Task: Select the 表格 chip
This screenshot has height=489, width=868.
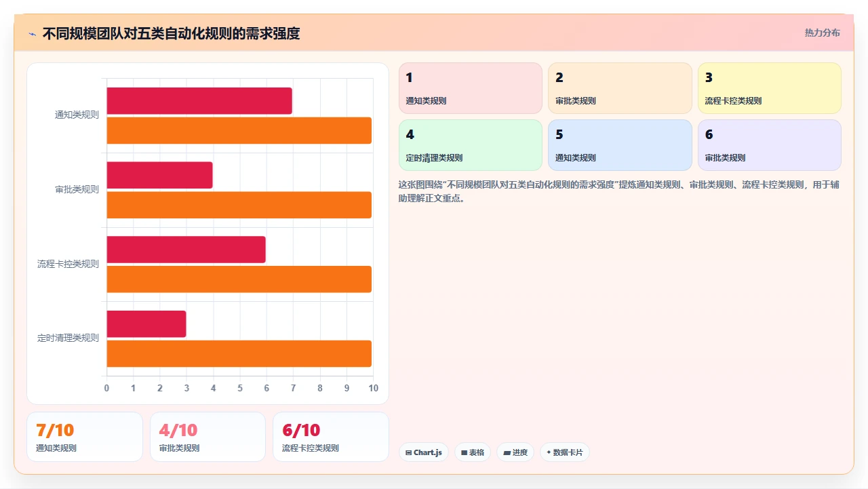Action: (x=473, y=452)
